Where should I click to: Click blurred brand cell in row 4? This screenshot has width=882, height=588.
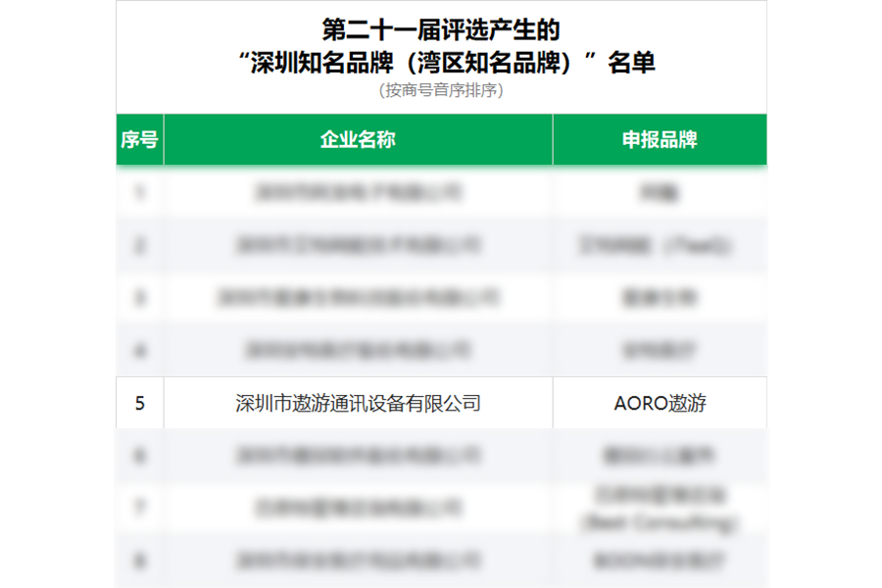tap(660, 350)
